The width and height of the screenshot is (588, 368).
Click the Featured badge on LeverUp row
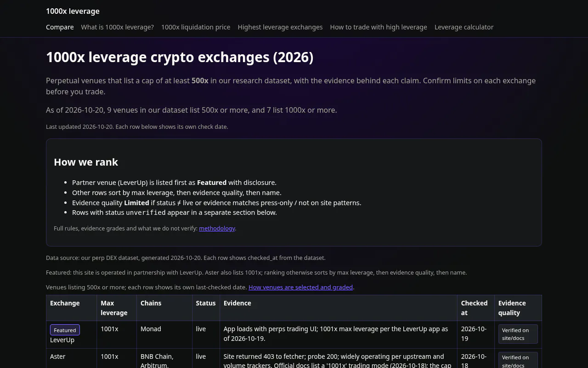[65, 330]
